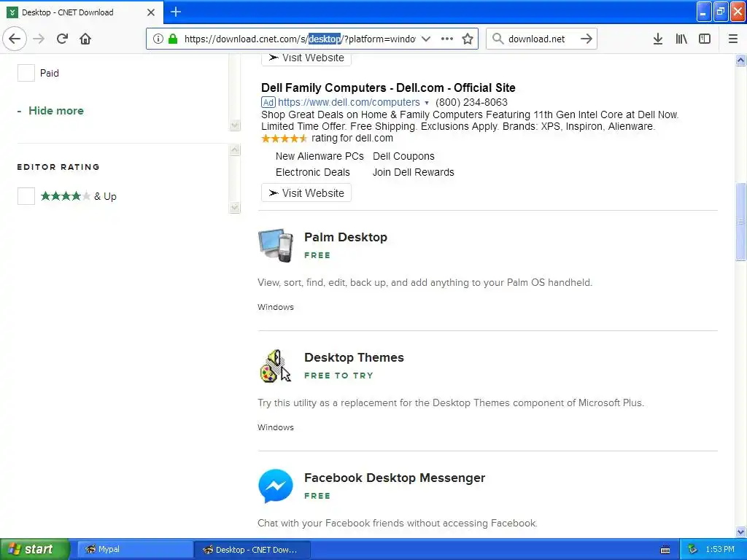Click the Editor Rating heading
Viewport: 747px width, 560px height.
coord(58,167)
